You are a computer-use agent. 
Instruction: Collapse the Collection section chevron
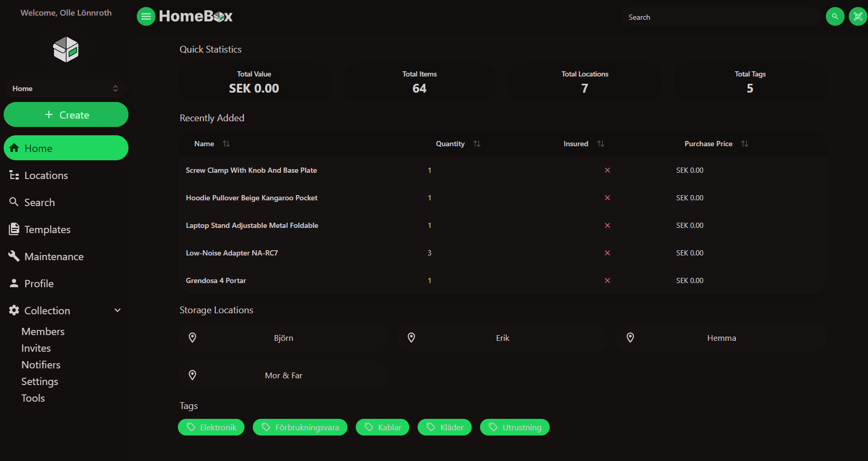click(118, 311)
